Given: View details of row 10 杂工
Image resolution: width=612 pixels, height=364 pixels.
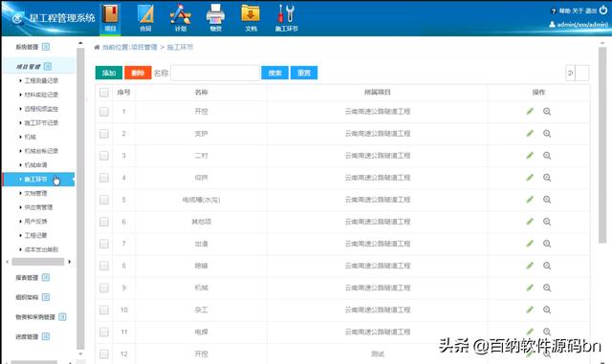Looking at the screenshot, I should [547, 310].
